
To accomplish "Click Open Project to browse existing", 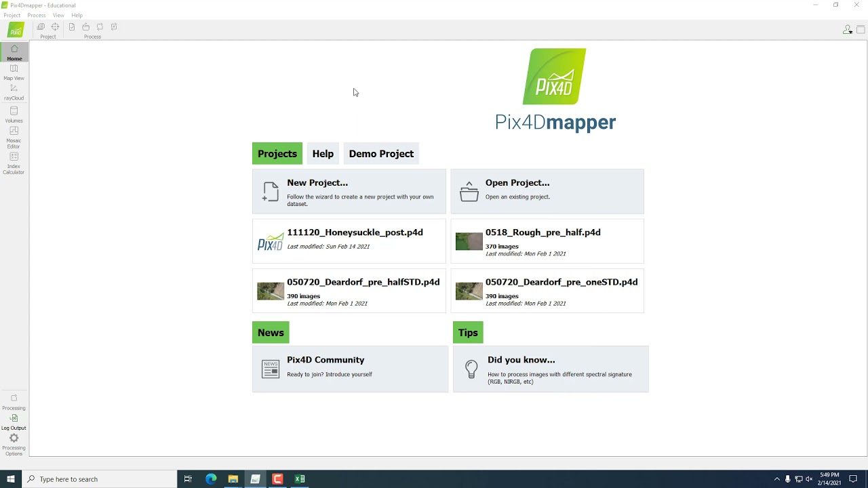I will (547, 192).
